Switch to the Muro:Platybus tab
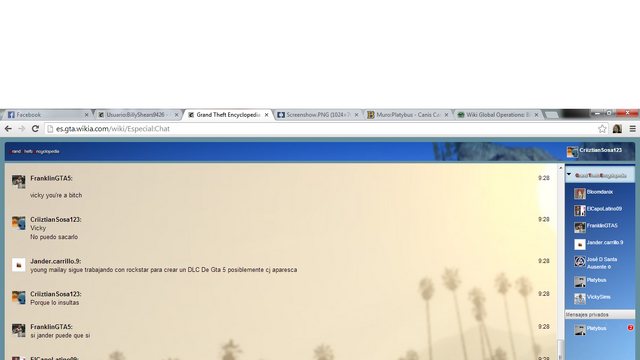Screen dimensions: 640x360 [x=408, y=115]
